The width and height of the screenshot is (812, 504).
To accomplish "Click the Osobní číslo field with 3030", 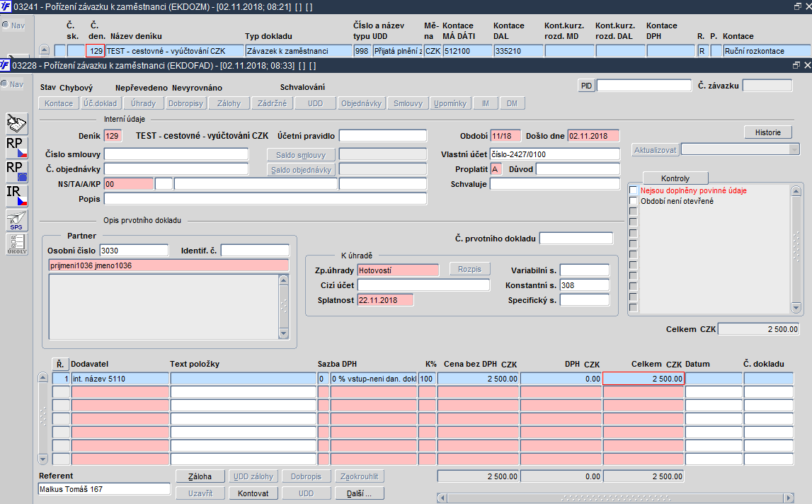I will tap(134, 250).
